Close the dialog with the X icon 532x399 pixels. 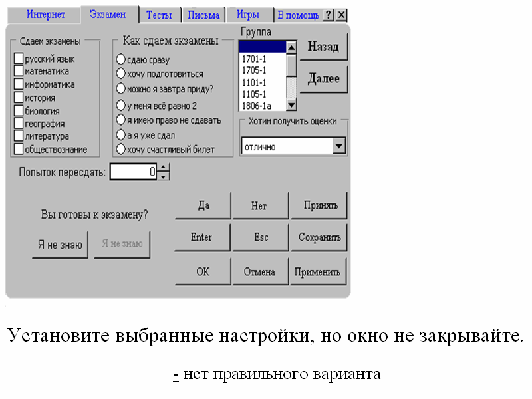click(x=341, y=15)
